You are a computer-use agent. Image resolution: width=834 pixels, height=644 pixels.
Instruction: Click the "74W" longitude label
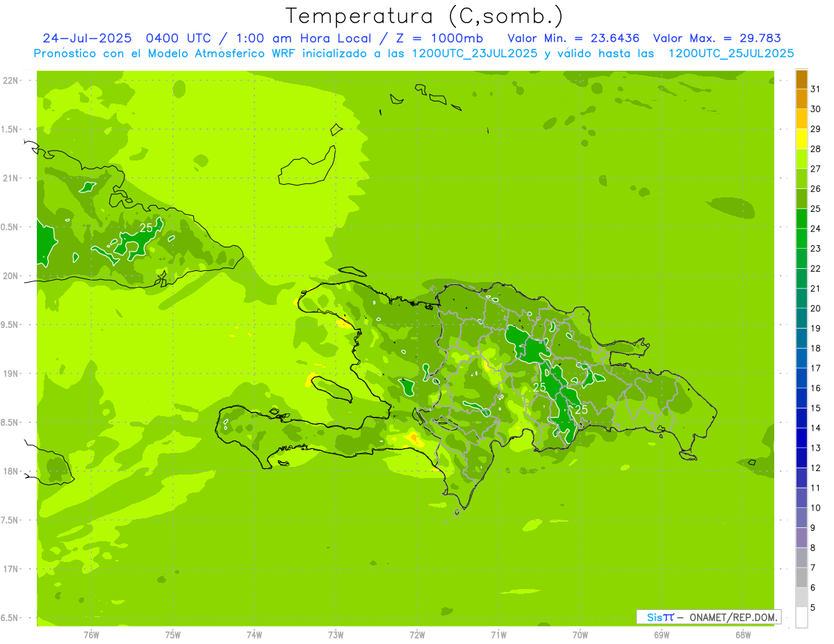coord(254,635)
